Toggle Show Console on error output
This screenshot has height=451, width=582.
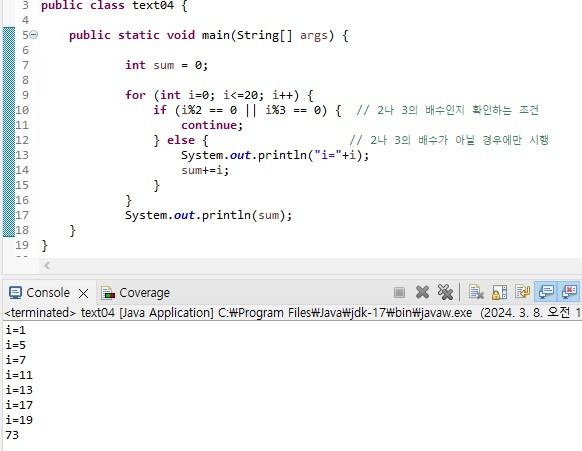(x=569, y=292)
